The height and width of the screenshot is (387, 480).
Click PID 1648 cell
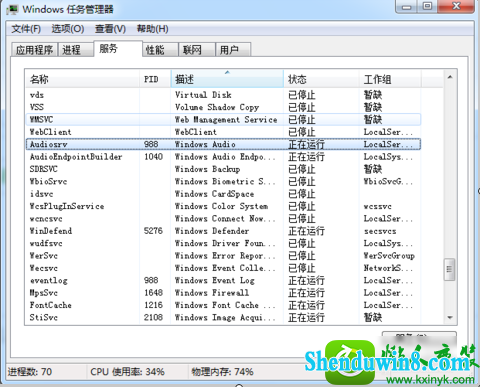(153, 293)
